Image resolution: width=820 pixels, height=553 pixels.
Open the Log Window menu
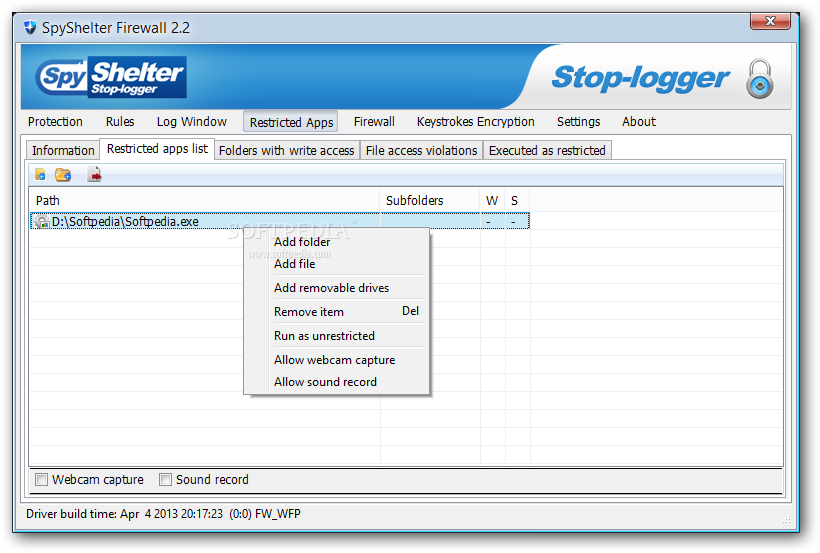click(x=191, y=122)
